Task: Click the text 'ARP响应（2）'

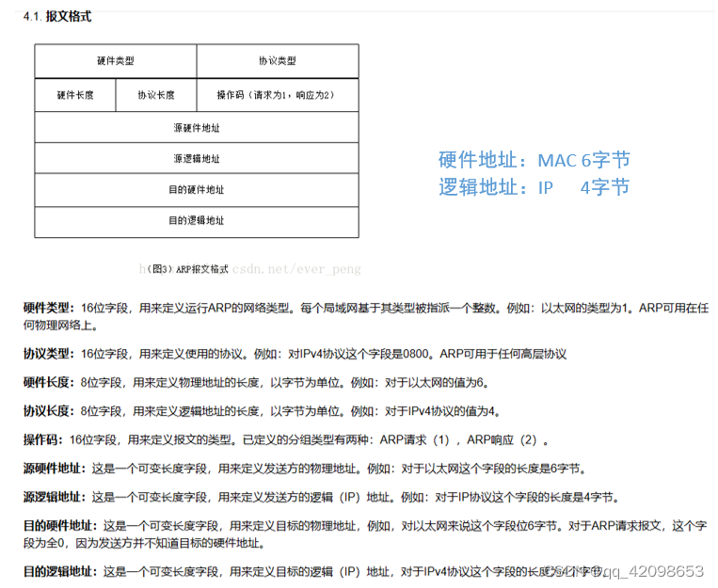Action: [503, 440]
